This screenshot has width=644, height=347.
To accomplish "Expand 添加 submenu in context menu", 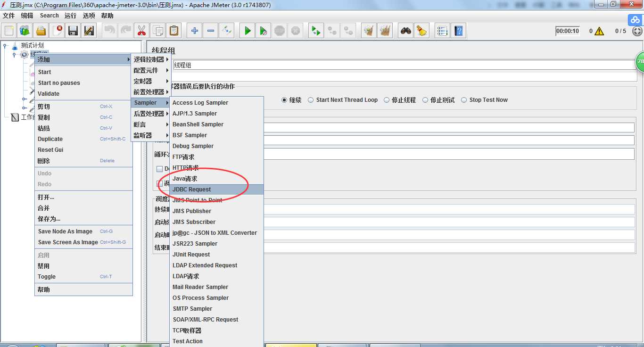I will pos(83,59).
